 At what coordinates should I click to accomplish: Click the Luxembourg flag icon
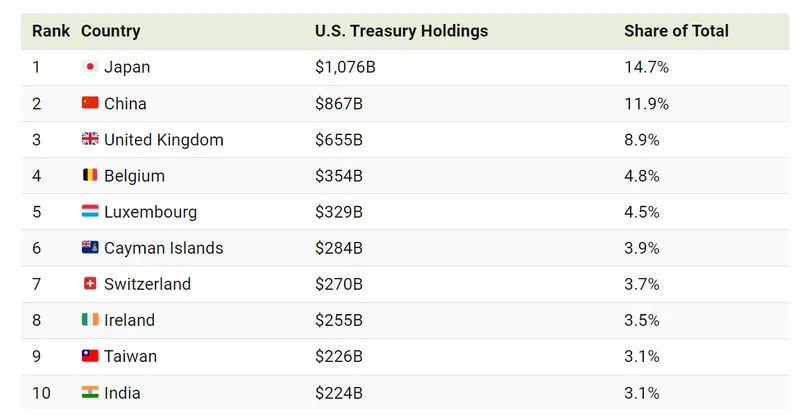click(x=90, y=212)
